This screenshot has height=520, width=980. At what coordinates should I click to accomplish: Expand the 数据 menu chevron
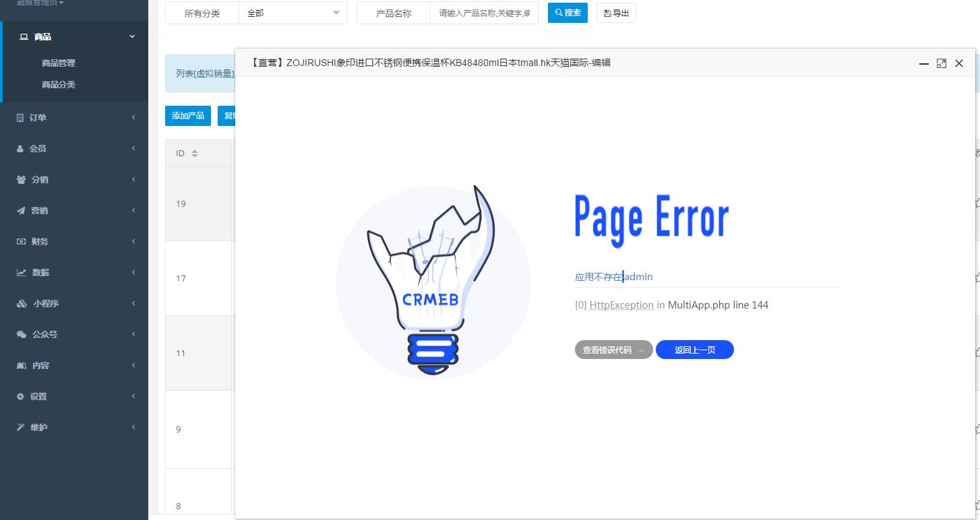tap(133, 272)
